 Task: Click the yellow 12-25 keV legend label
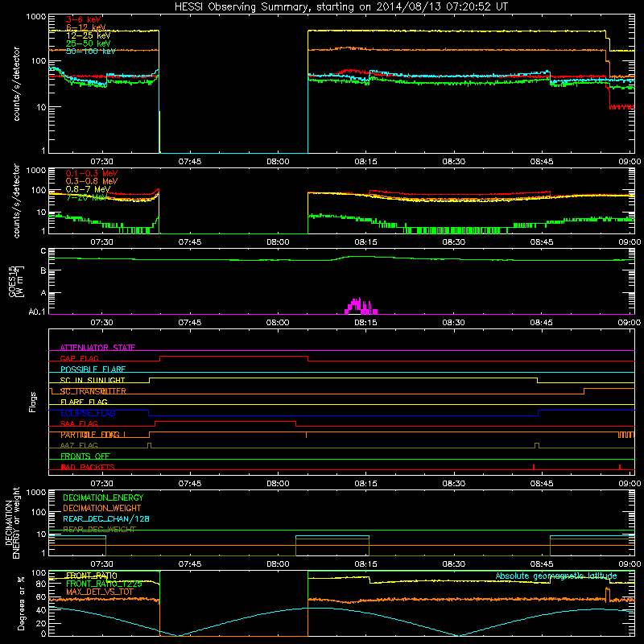pos(88,35)
